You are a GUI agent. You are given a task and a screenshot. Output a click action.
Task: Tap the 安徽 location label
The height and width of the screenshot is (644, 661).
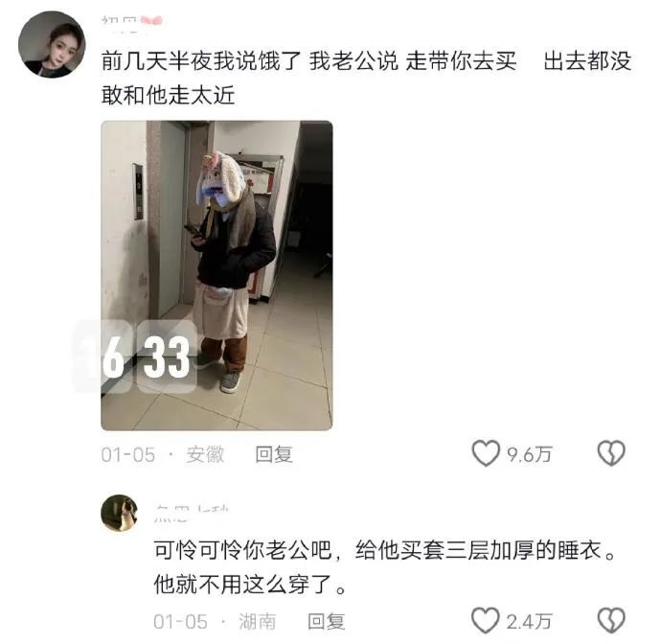coord(205,454)
